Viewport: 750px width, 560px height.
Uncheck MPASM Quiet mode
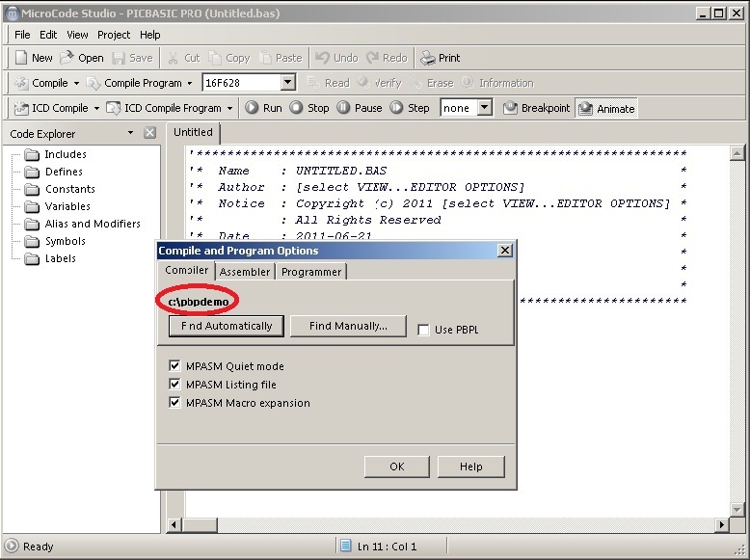click(x=174, y=366)
